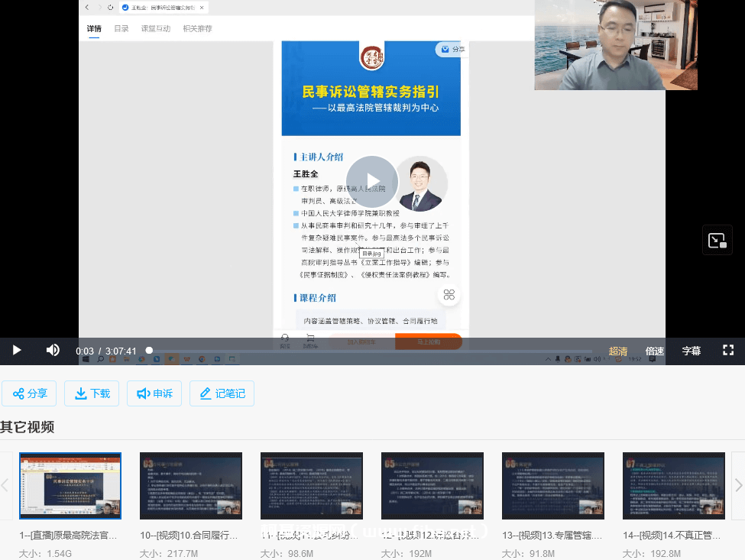Select the title 14--[视频]14.不真正管辖
The image size is (745, 560).
click(672, 536)
